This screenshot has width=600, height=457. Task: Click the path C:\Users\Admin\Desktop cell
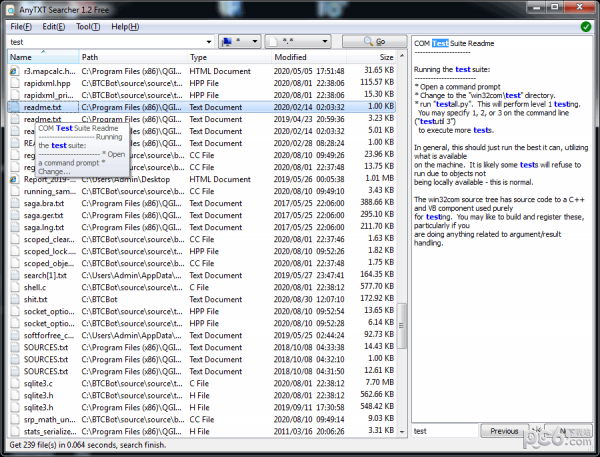[x=126, y=179]
